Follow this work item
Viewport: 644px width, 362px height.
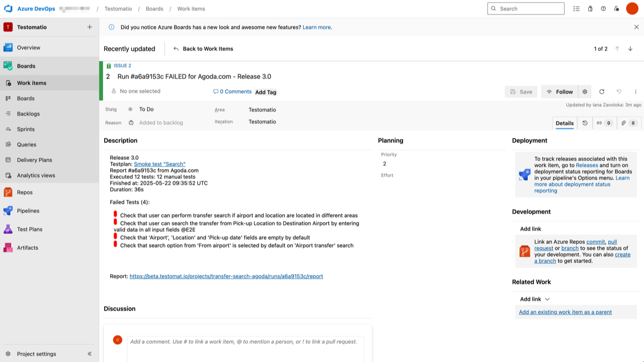(559, 92)
